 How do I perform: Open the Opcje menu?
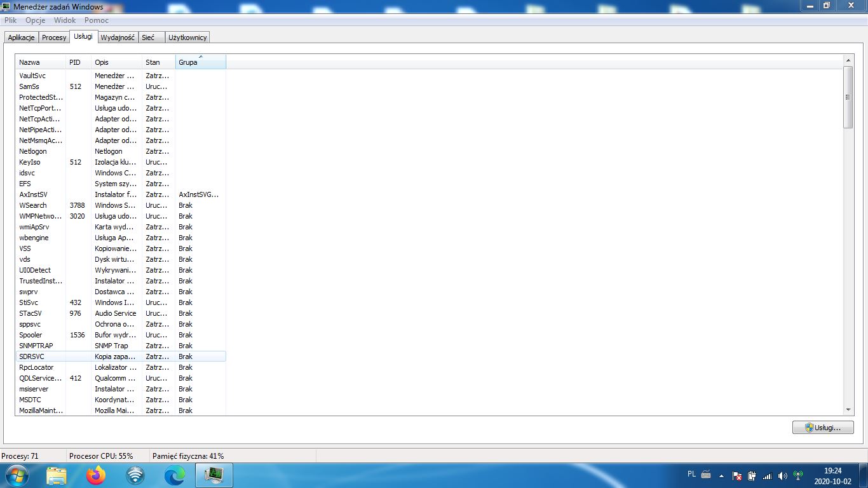coord(35,20)
